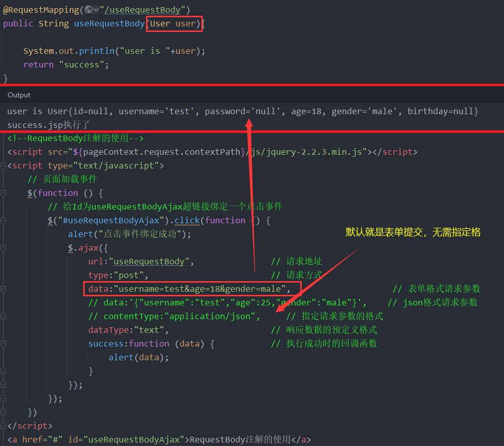The height and width of the screenshot is (446, 504).
Task: Click the <!--RequestBody注解的使用--> comment
Action: click(75, 139)
